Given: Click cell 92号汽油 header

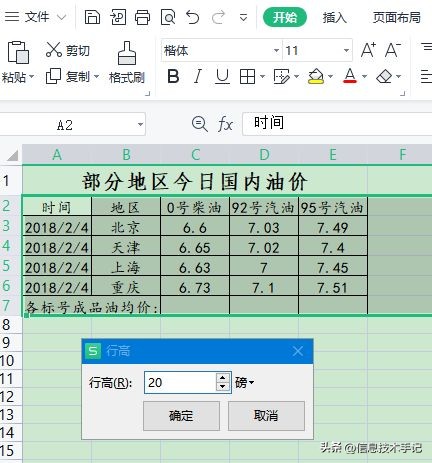Looking at the screenshot, I should [x=264, y=207].
